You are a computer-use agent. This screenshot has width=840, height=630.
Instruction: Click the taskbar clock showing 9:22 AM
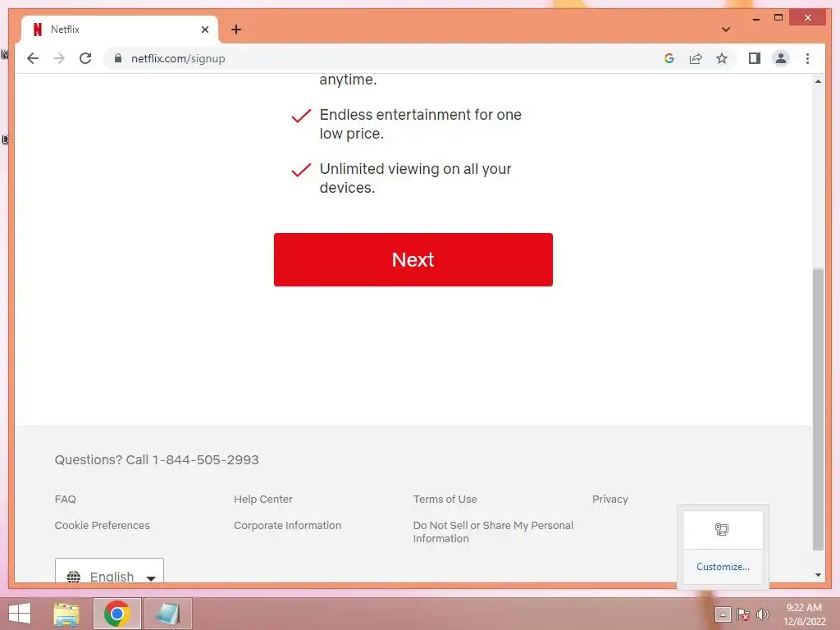coord(804,614)
